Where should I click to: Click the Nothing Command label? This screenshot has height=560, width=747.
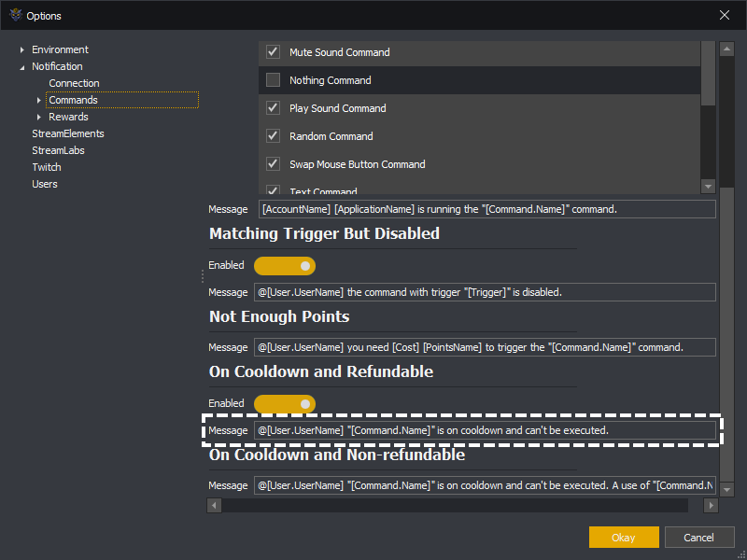pos(331,80)
